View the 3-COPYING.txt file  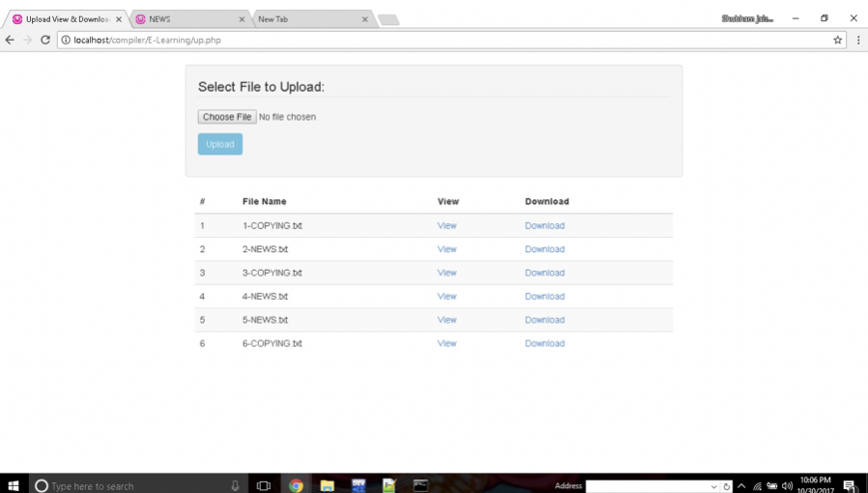[447, 273]
